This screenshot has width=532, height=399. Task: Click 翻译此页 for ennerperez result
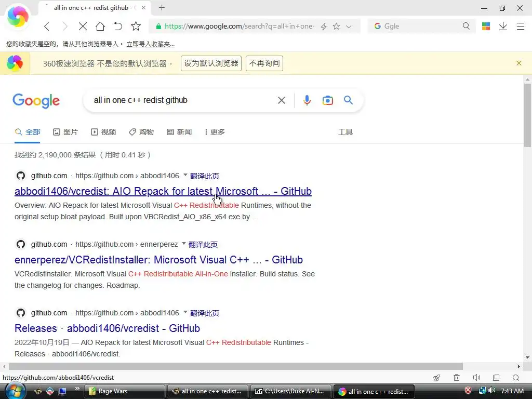[x=203, y=245]
